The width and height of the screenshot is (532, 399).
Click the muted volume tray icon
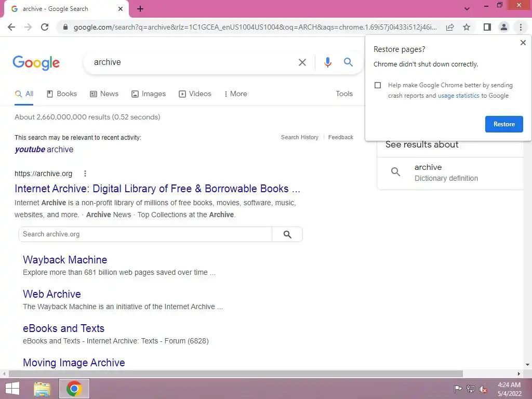pos(483,389)
